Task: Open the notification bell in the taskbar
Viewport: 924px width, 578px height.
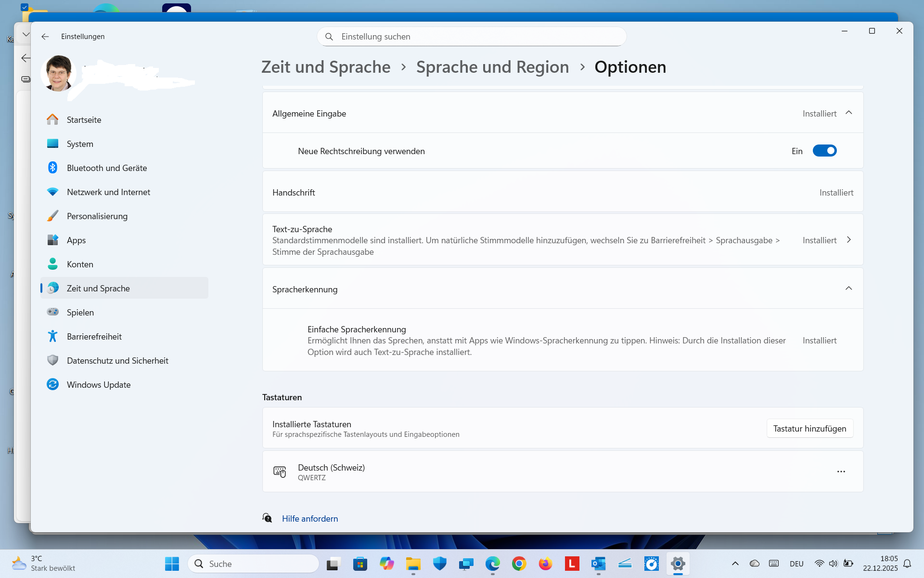Action: 907,564
